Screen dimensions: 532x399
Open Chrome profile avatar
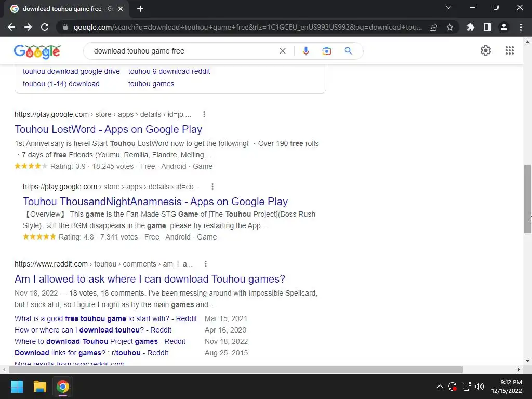coord(504,27)
